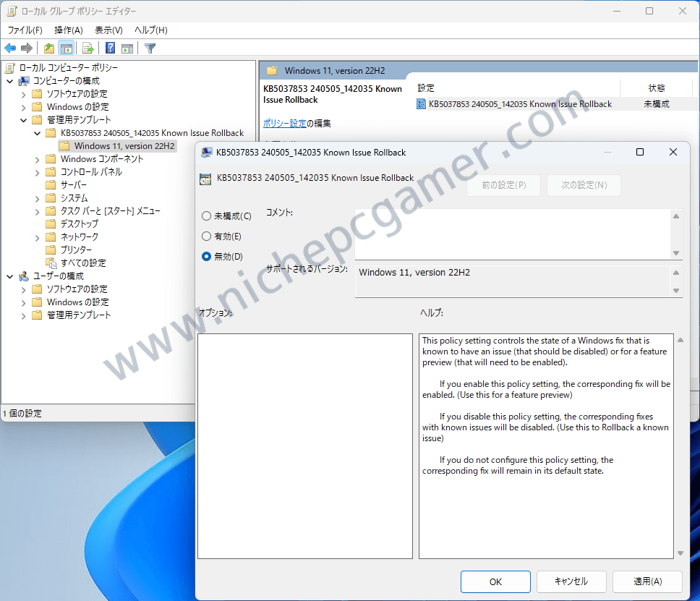This screenshot has height=601, width=700.
Task: Select Windows の設定 under ユーザーの構成
Action: [77, 302]
